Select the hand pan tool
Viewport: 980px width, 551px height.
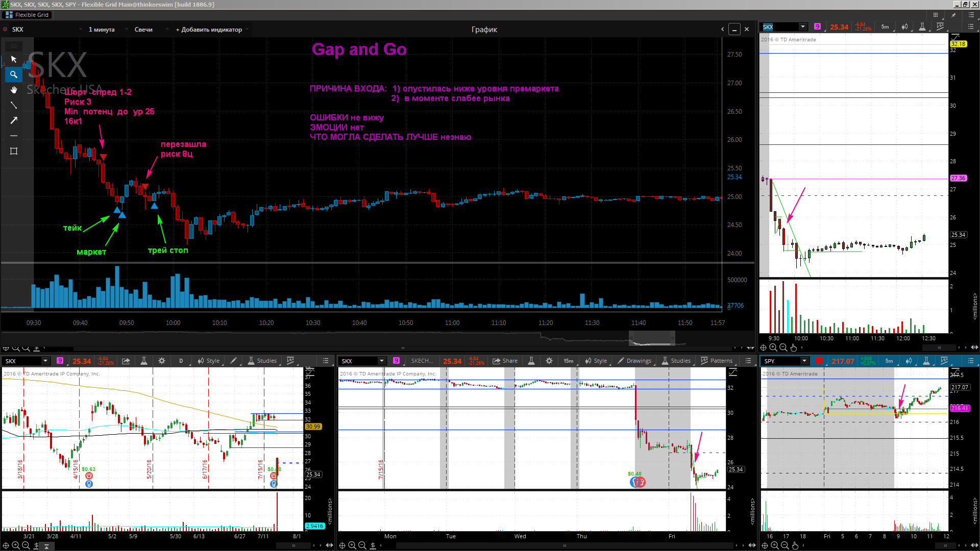coord(14,90)
